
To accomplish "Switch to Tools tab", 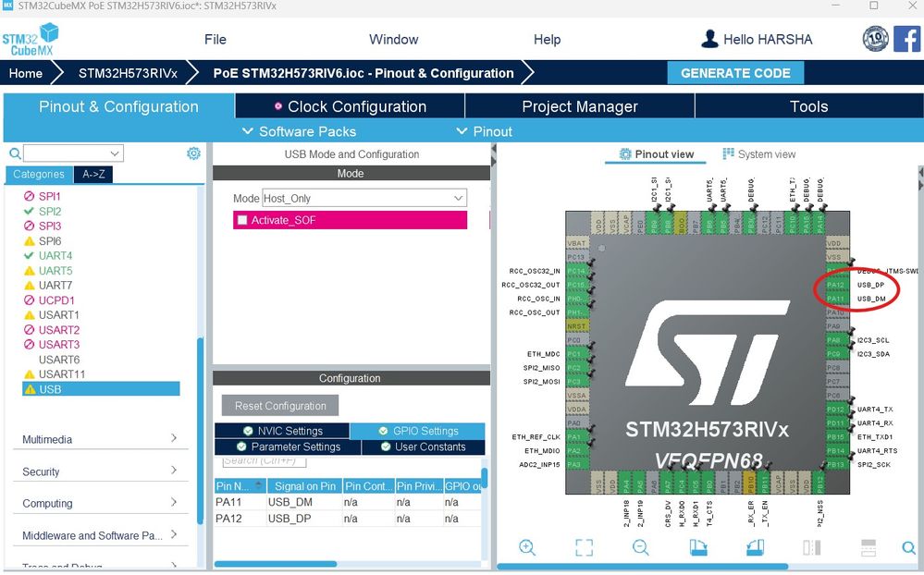I will pyautogui.click(x=808, y=106).
